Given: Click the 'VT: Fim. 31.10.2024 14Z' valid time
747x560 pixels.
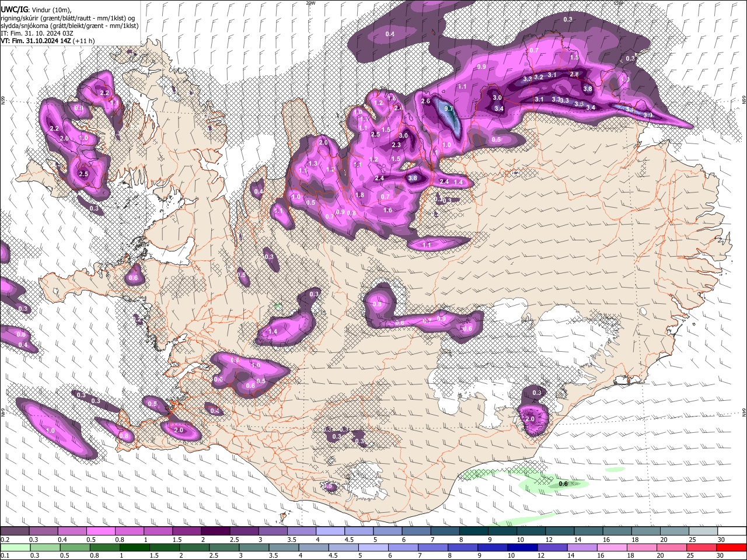Looking at the screenshot, I should (x=36, y=41).
